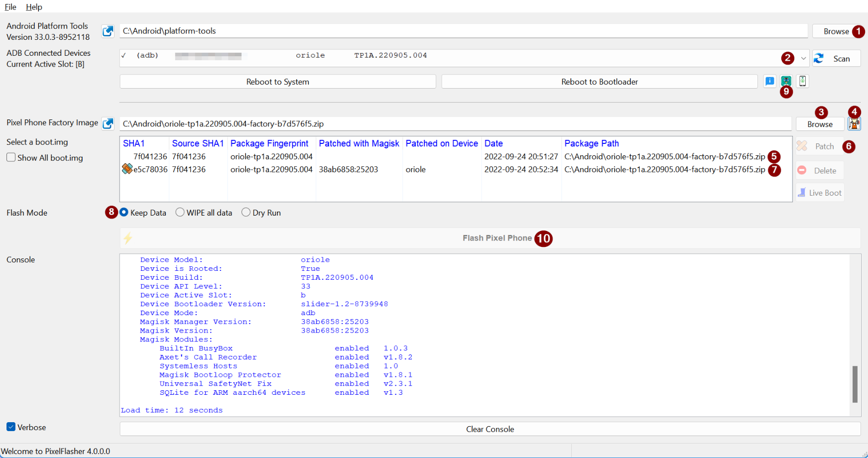The width and height of the screenshot is (868, 458).
Task: Click the Live Boot button
Action: point(819,193)
